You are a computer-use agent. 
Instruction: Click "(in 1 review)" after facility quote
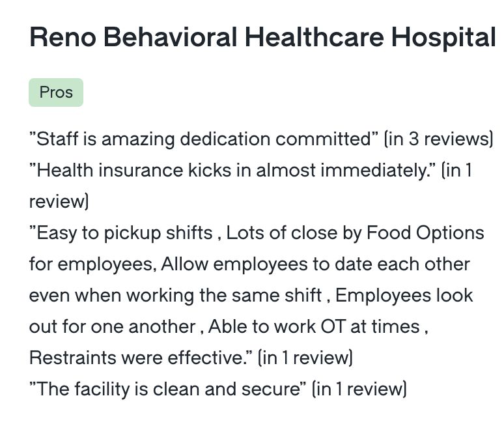359,389
